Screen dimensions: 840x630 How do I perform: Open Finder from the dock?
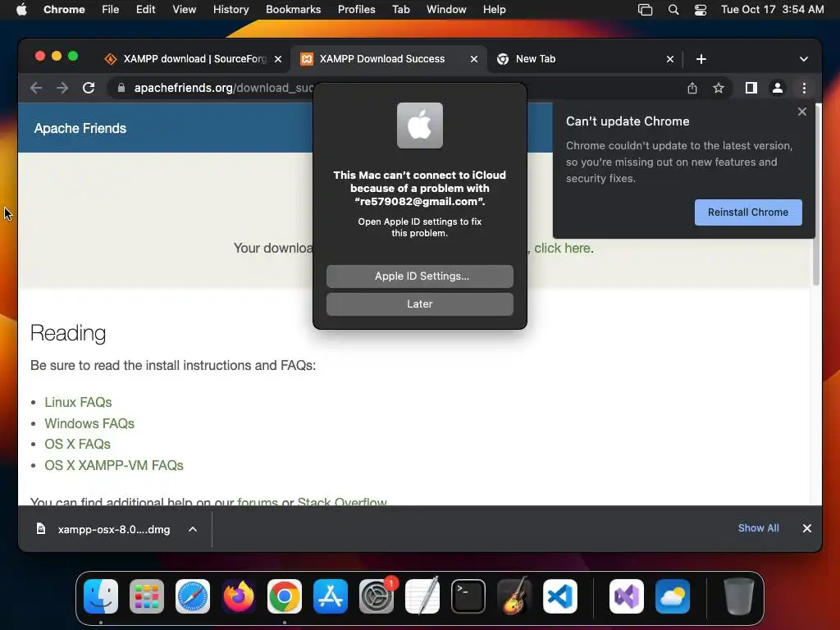101,596
